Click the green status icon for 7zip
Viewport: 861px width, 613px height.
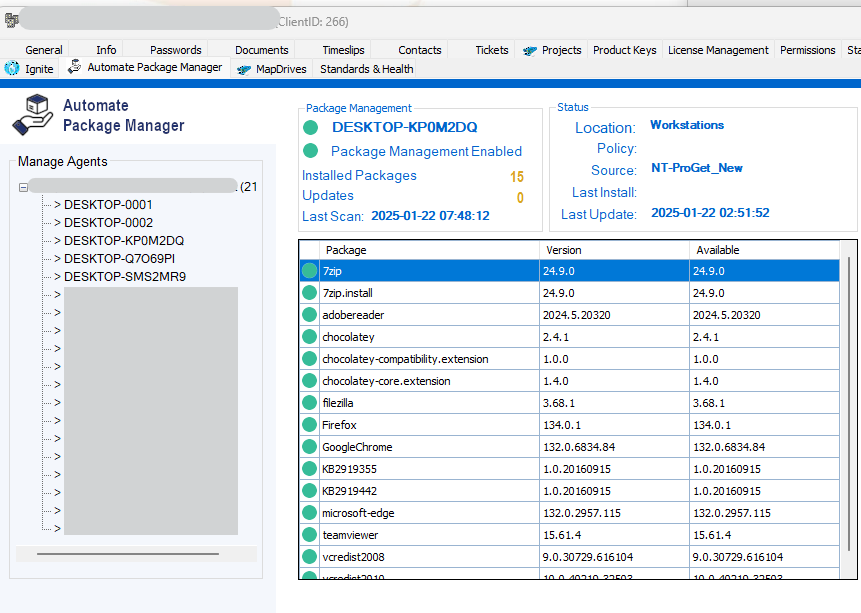pyautogui.click(x=309, y=271)
